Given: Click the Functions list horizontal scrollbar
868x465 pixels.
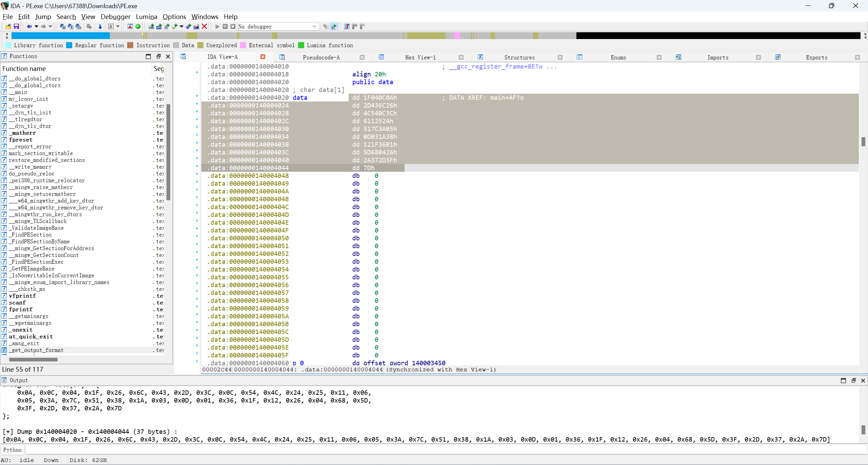Looking at the screenshot, I should coord(33,359).
